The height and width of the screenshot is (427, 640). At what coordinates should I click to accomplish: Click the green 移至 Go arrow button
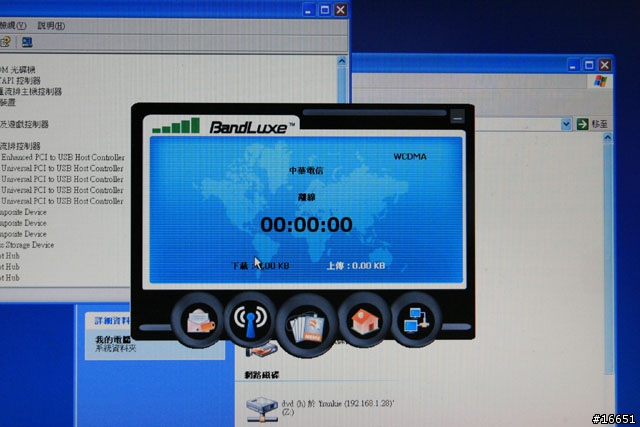tap(582, 124)
